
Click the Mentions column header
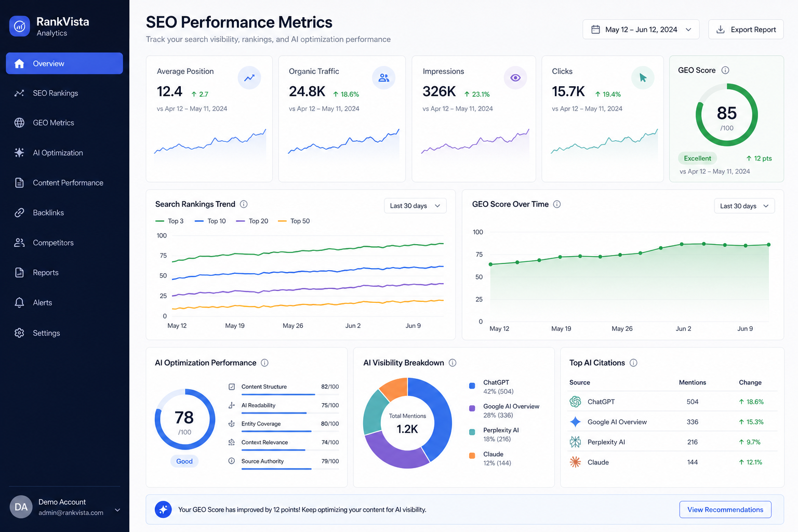[693, 382]
